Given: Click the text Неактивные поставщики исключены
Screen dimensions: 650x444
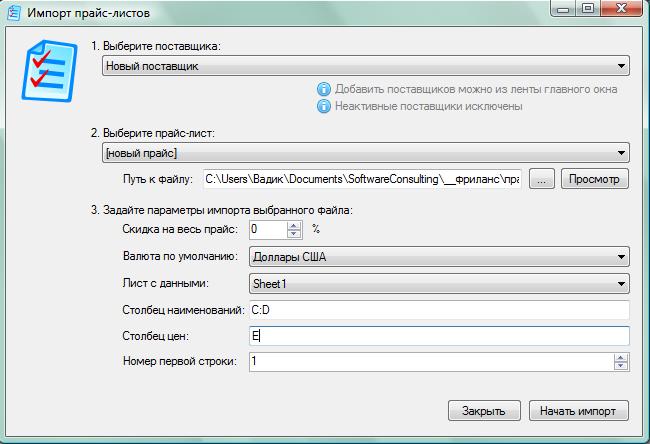Looking at the screenshot, I should [x=428, y=106].
